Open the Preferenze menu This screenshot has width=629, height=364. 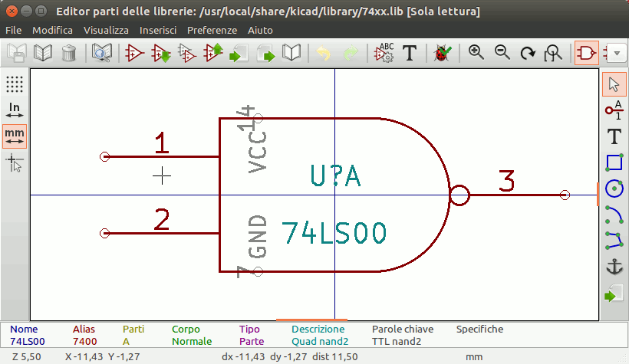pyautogui.click(x=212, y=31)
